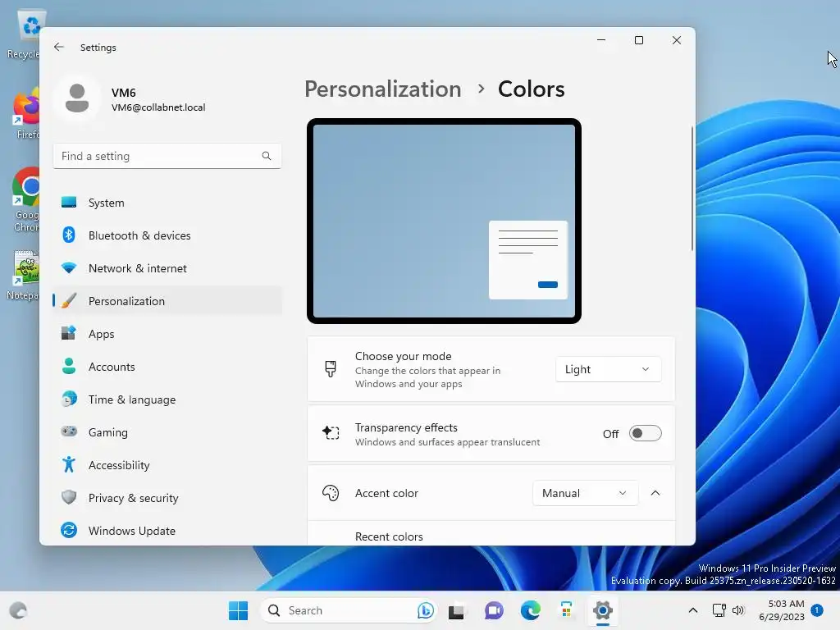
Task: Open the Chat app on the taskbar
Action: coord(494,610)
